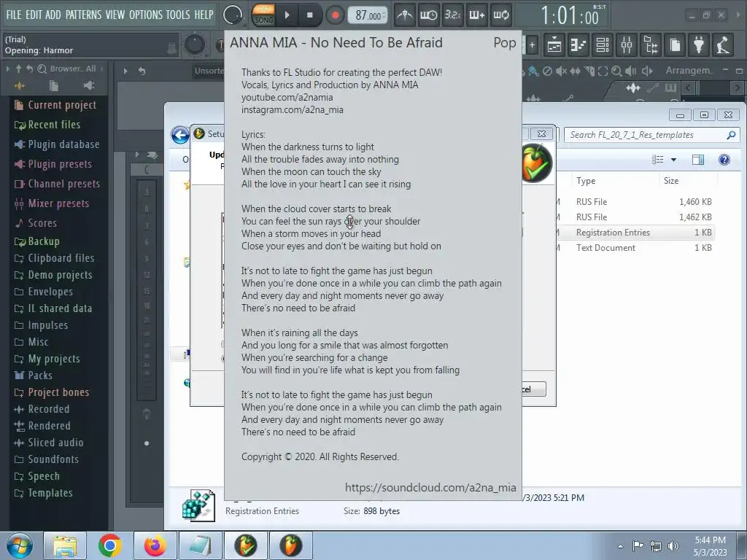Open the project picker pages icon
747x560 pixels.
click(x=675, y=45)
